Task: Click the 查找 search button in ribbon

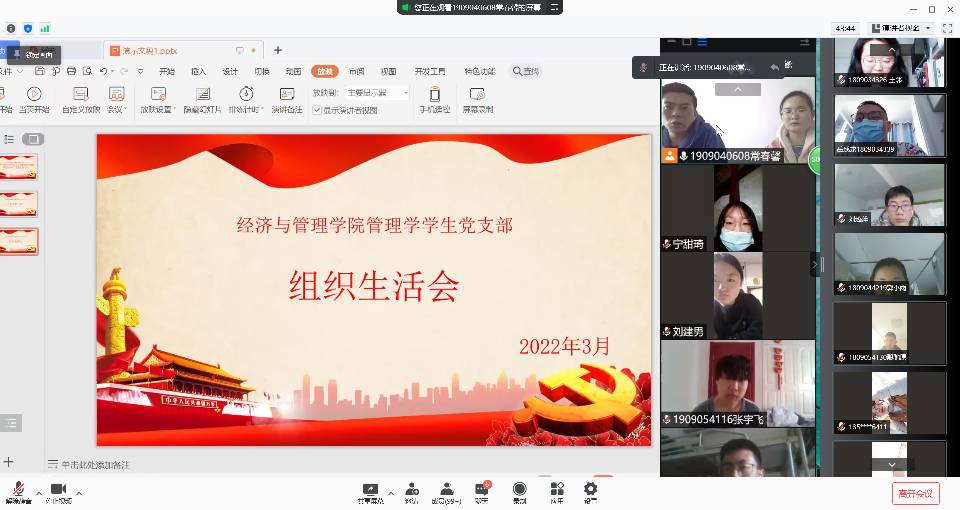Action: pos(526,71)
